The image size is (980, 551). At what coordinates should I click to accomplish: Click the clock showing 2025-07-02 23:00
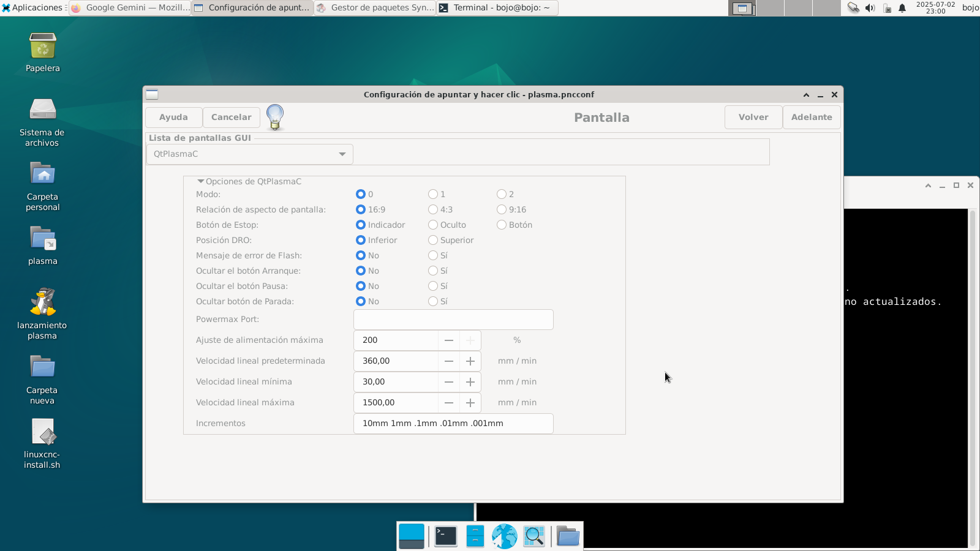[935, 7]
